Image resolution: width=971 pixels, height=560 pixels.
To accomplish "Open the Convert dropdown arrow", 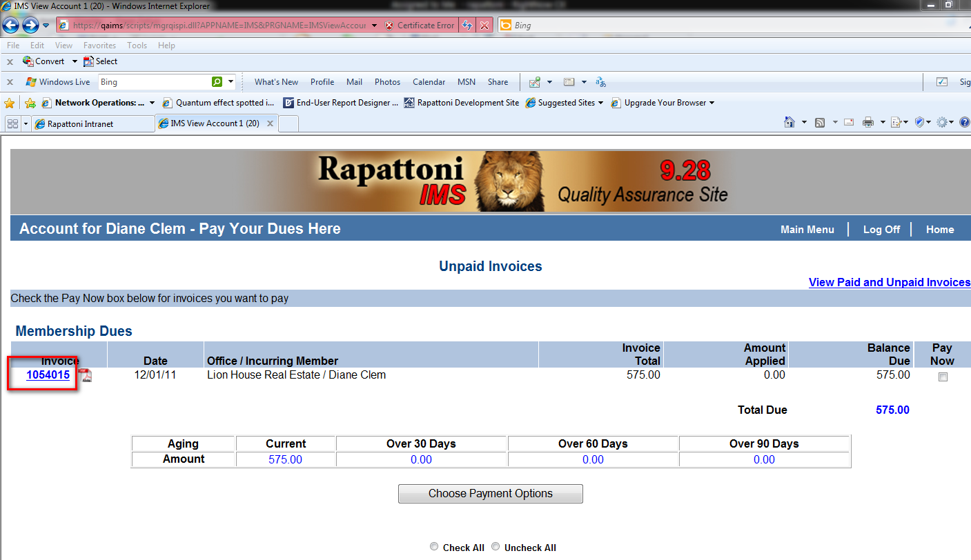I will (75, 61).
